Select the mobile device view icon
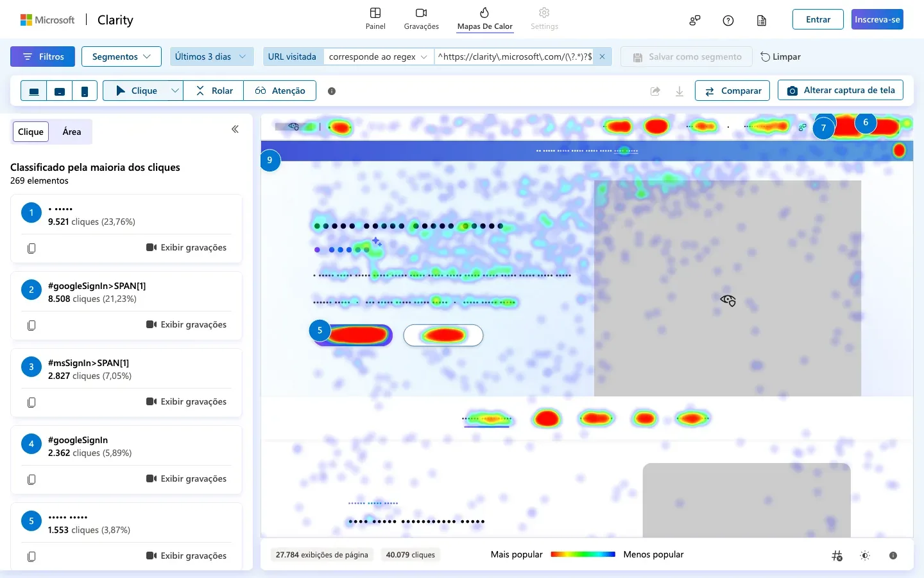This screenshot has width=924, height=578. (85, 91)
